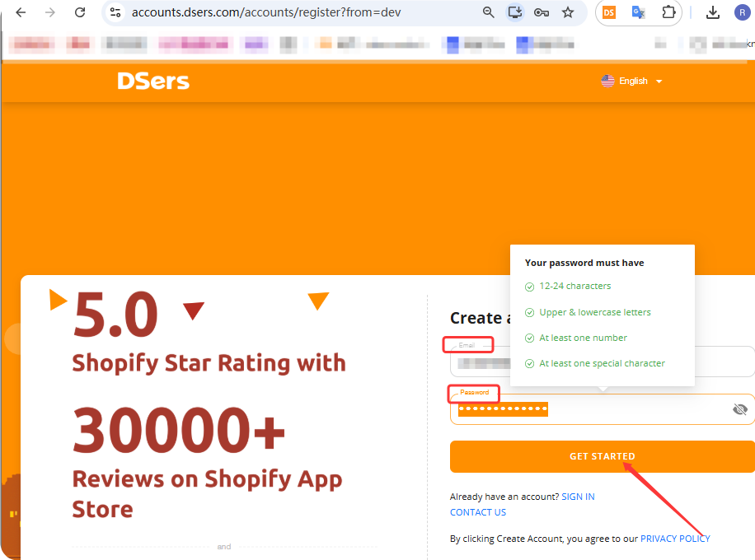Toggle password visibility eye icon
Image resolution: width=755 pixels, height=560 pixels.
(x=739, y=409)
